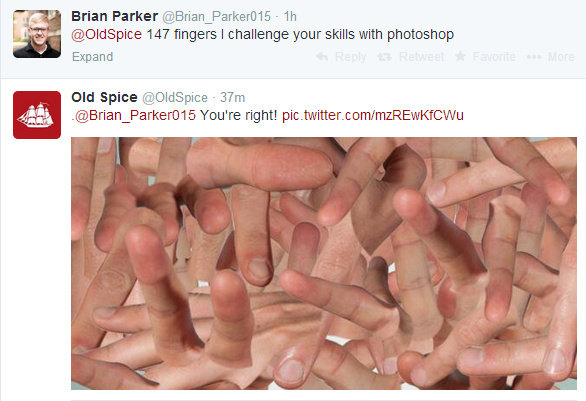The width and height of the screenshot is (586, 401).
Task: Click the Retweet text label
Action: (x=421, y=57)
